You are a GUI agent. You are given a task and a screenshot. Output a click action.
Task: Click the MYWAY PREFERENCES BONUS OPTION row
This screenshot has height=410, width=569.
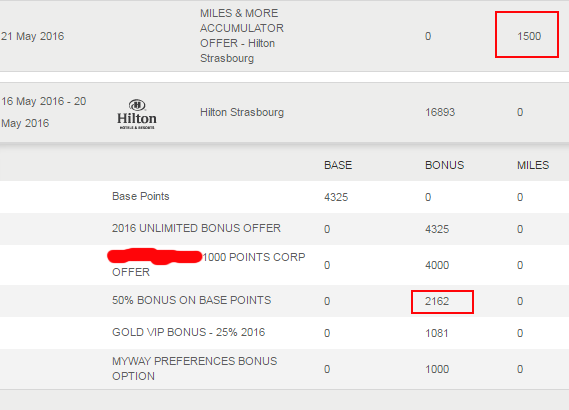tap(284, 369)
